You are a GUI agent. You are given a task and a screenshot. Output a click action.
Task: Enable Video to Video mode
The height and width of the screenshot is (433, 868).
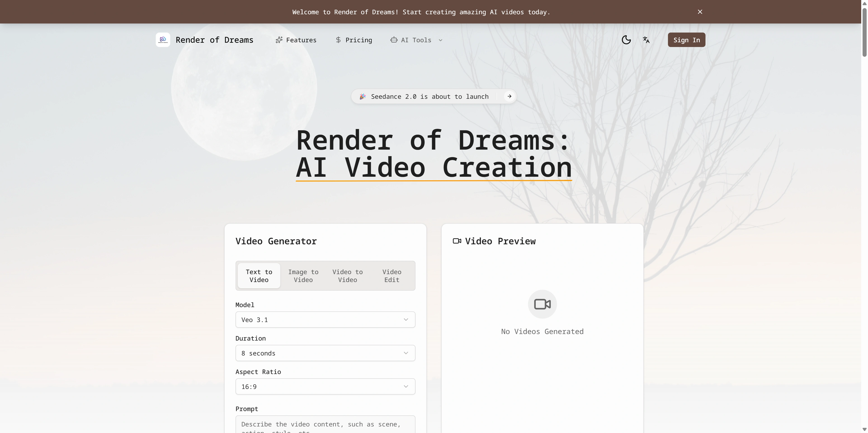[x=347, y=276]
